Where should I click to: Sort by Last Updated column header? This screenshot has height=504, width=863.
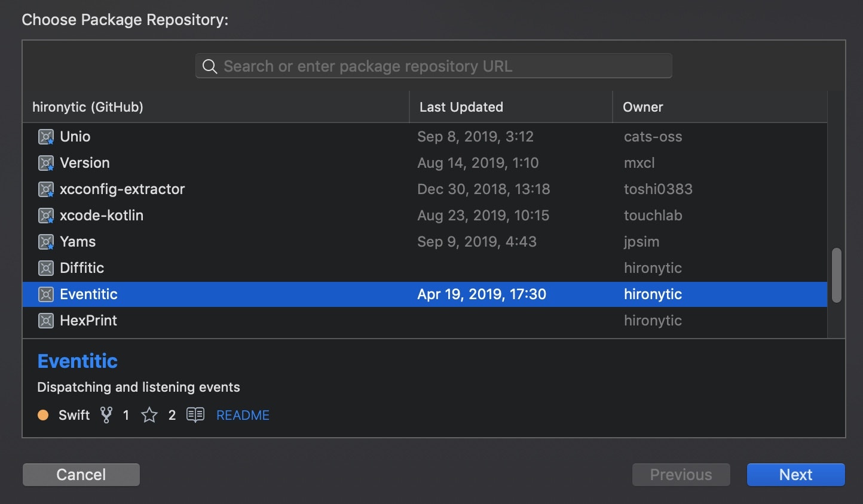click(x=511, y=107)
